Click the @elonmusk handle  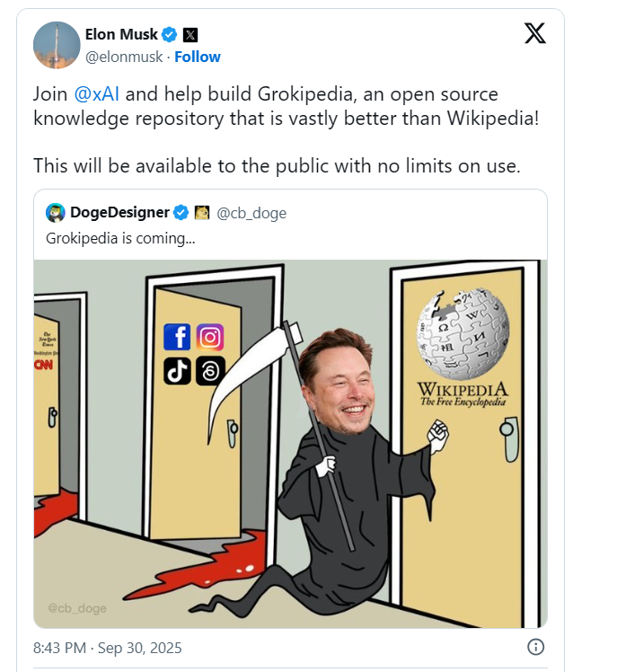pyautogui.click(x=124, y=57)
